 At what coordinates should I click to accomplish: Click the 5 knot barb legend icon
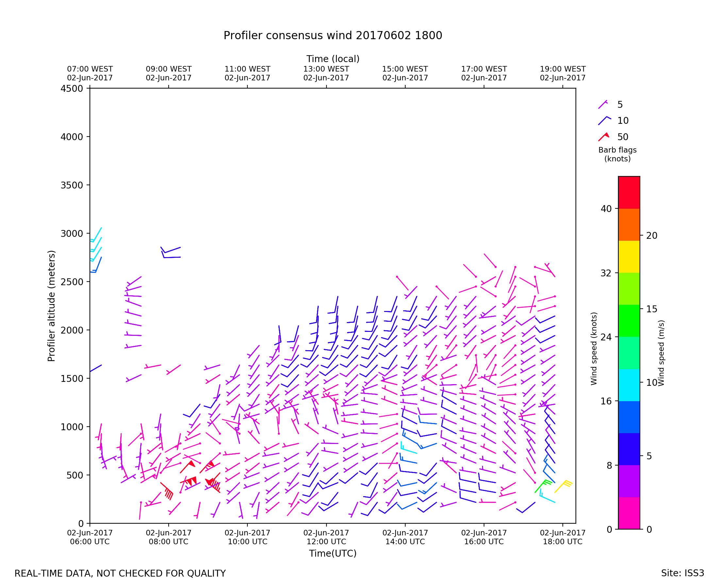603,104
